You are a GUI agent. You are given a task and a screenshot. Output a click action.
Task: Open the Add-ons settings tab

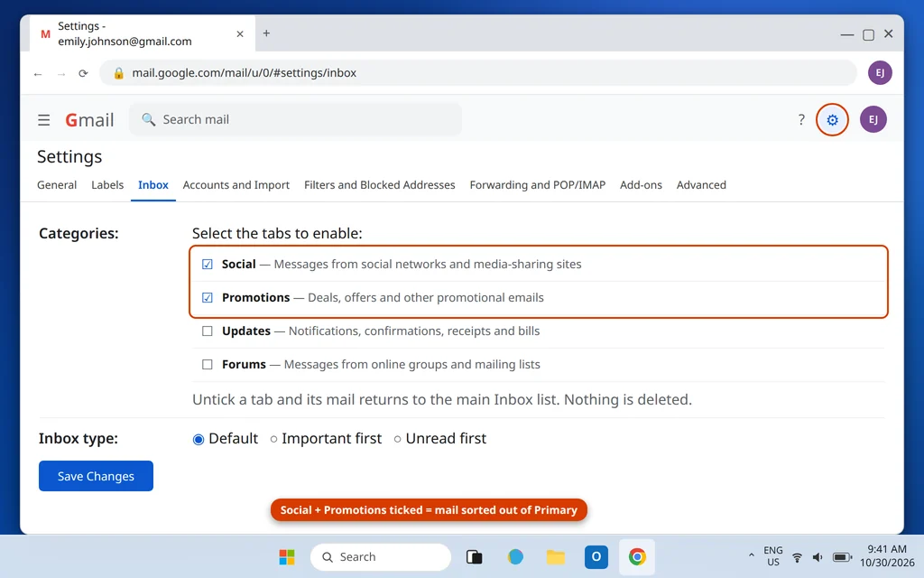pos(641,185)
